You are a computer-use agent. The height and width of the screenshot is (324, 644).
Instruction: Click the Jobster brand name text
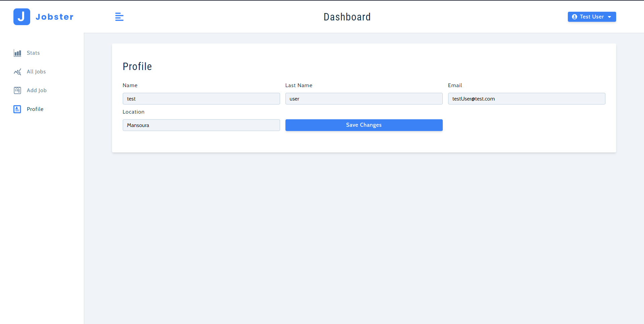coord(55,17)
